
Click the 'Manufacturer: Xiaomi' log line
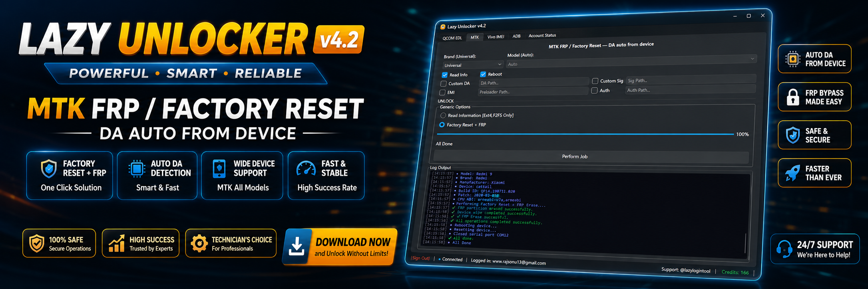click(468, 182)
